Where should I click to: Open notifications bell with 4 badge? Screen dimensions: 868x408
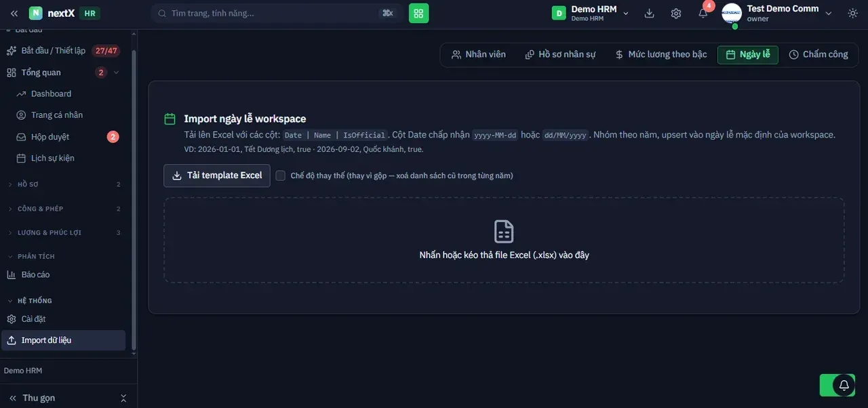coord(703,13)
